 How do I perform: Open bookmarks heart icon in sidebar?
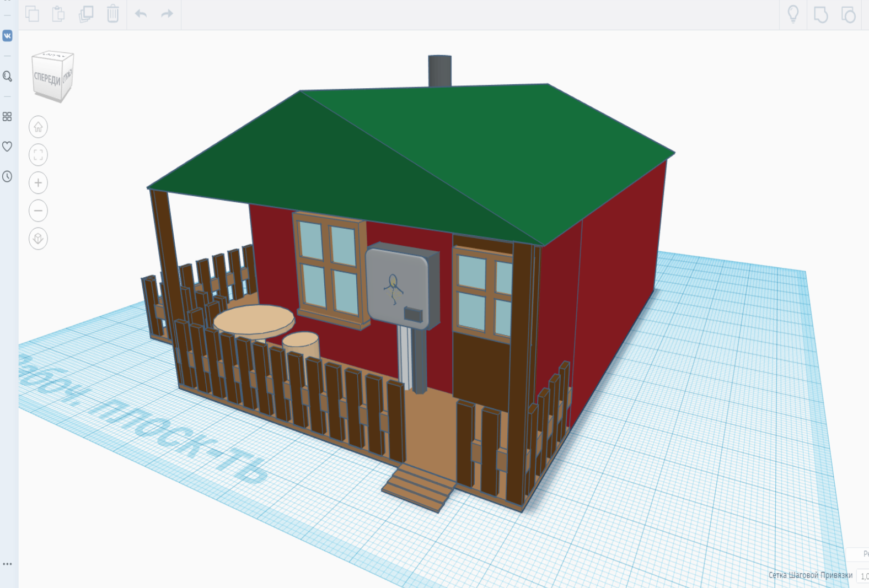coord(7,147)
